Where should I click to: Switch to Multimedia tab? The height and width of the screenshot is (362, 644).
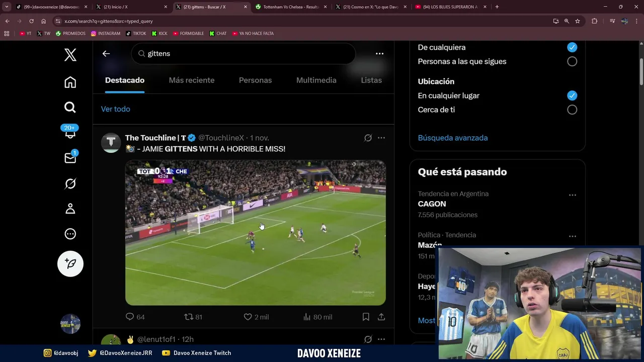[316, 80]
